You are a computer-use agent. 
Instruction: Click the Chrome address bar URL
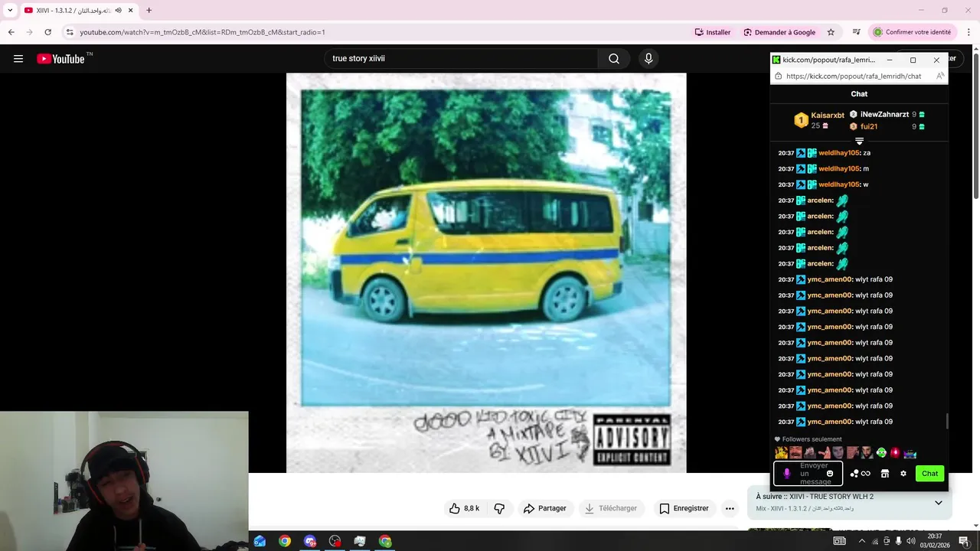(x=203, y=32)
